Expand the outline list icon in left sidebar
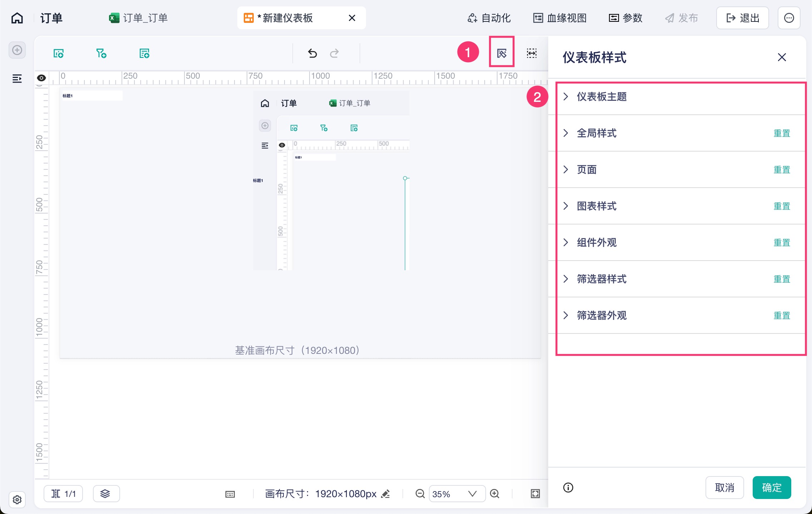This screenshot has width=812, height=514. 17,79
